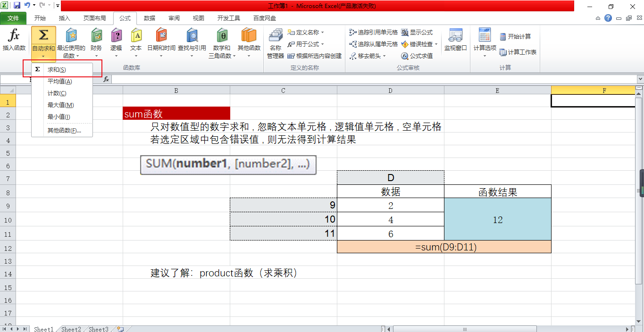Open the Text (文本) functions icon
The image size is (644, 332).
[136, 36]
